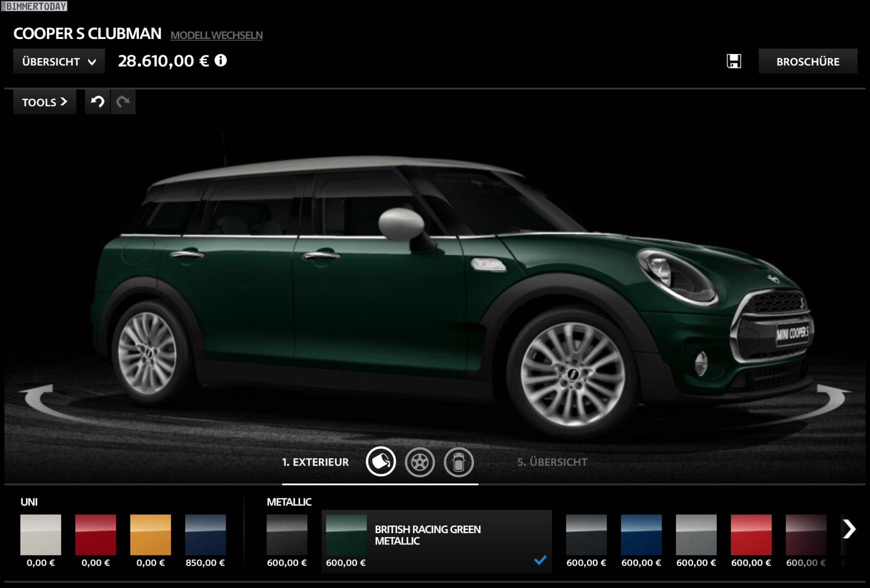Open the Übersicht dropdown
This screenshot has width=870, height=588.
[x=59, y=62]
